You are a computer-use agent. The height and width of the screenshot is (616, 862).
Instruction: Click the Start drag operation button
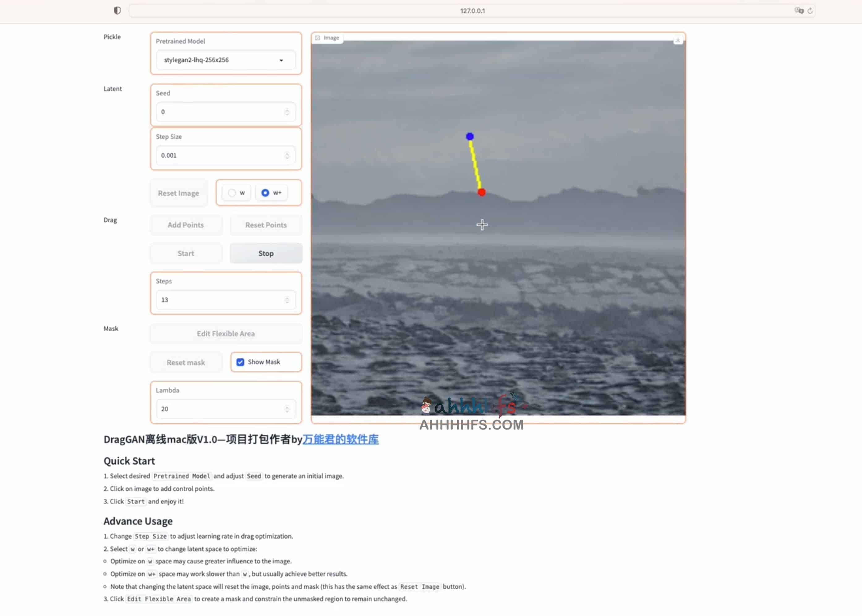tap(186, 253)
